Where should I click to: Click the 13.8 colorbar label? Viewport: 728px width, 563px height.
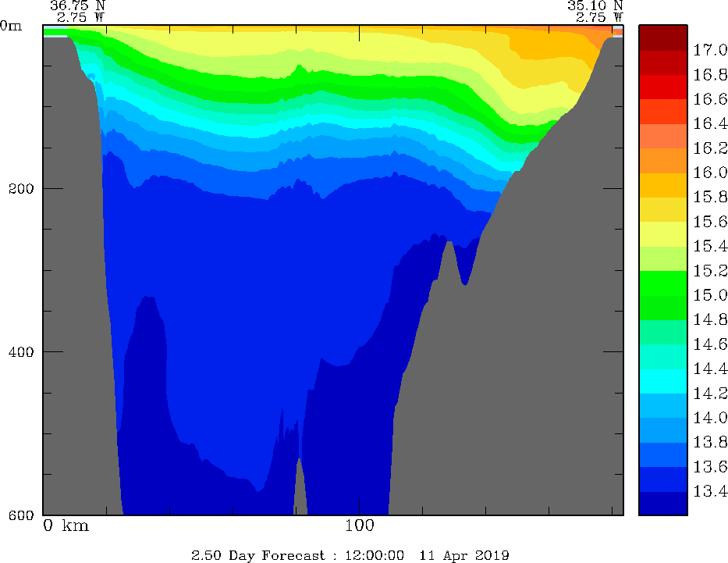coord(710,442)
